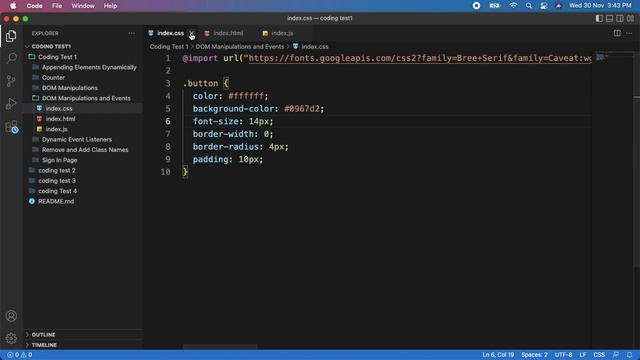
Task: Click the horizontal scrollbar in editor
Action: click(x=220, y=347)
